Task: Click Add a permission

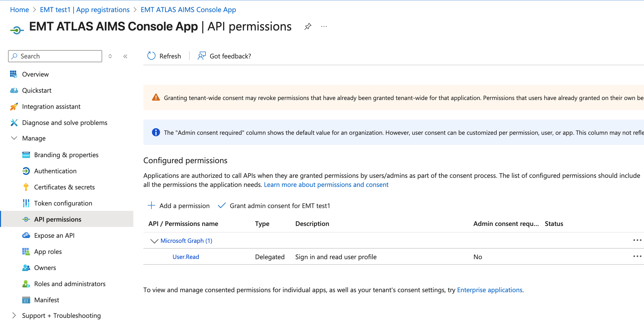Action: click(179, 206)
